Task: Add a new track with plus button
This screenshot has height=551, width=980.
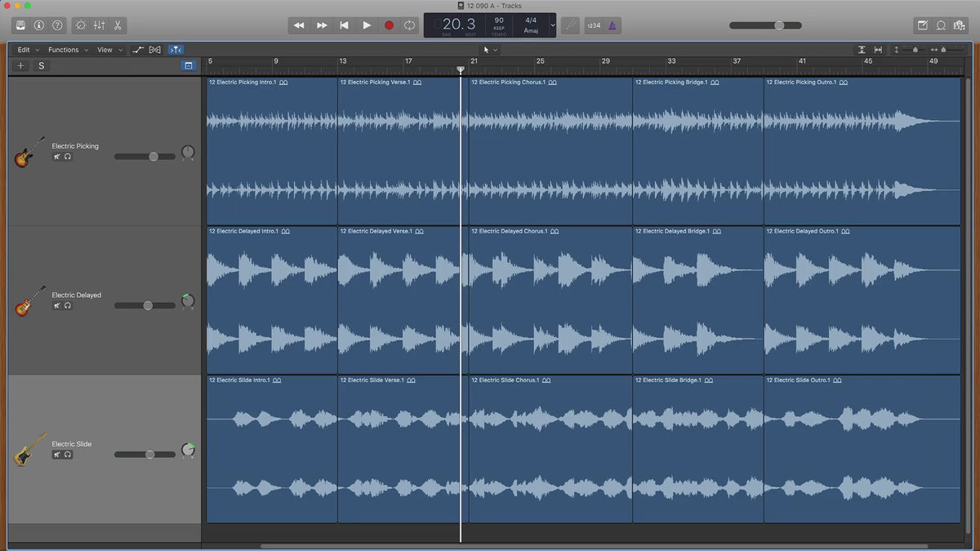Action: click(x=21, y=65)
